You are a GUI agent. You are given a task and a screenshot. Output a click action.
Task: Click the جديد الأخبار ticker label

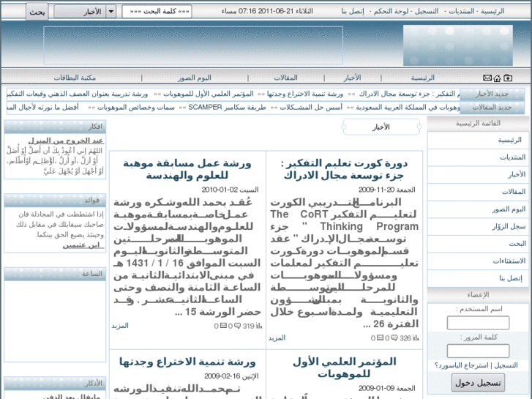click(492, 94)
